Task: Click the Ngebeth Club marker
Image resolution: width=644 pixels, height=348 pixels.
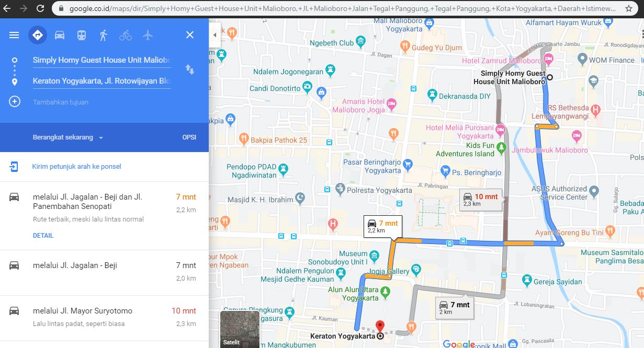Action: pos(360,41)
